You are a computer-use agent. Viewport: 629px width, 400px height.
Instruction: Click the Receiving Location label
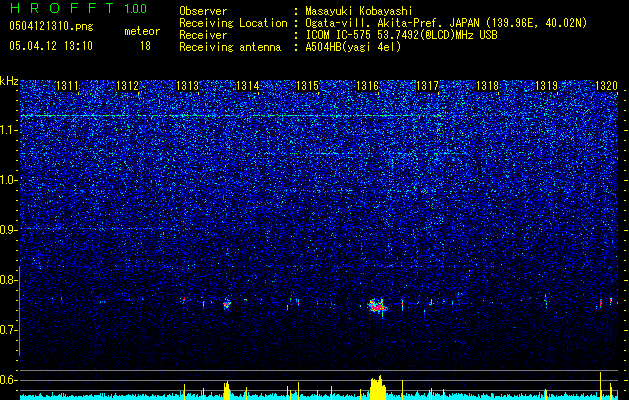tap(233, 23)
